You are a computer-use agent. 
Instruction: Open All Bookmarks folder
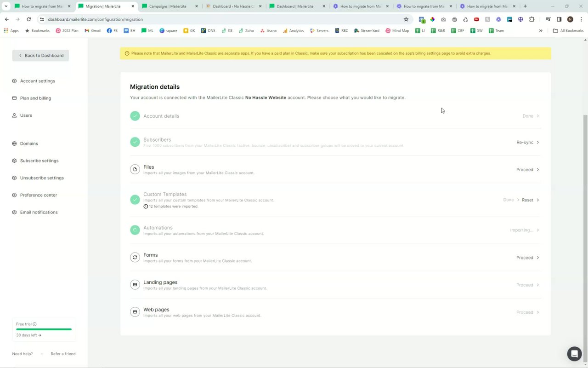click(568, 30)
